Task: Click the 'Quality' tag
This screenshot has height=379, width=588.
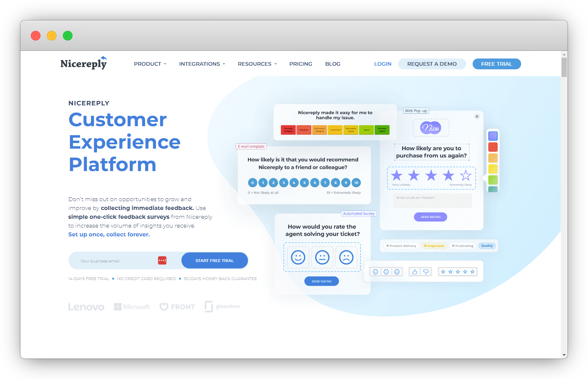Action: pos(487,246)
